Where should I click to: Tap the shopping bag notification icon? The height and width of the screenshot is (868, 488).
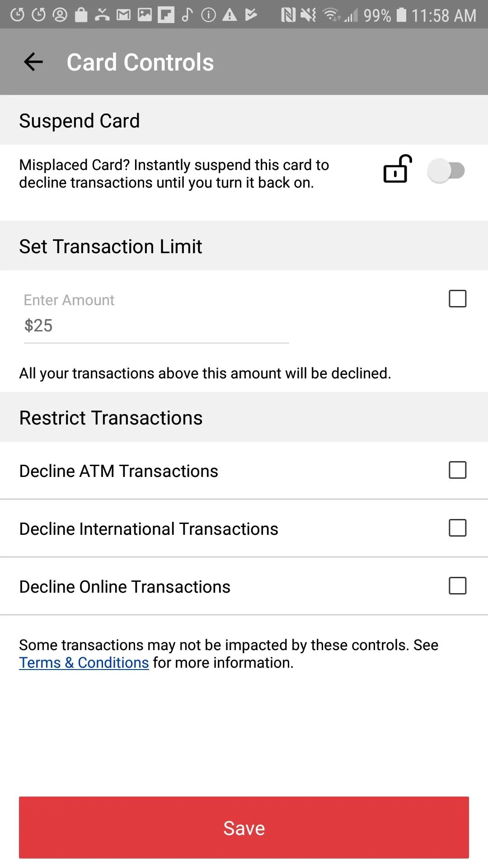pyautogui.click(x=81, y=15)
